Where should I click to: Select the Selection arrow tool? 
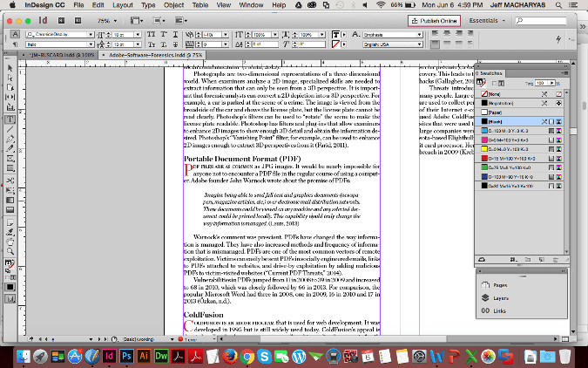point(9,68)
